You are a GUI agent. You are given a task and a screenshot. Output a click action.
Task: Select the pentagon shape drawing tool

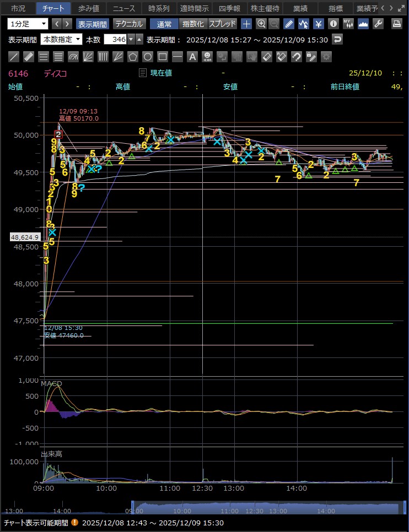pos(132,57)
